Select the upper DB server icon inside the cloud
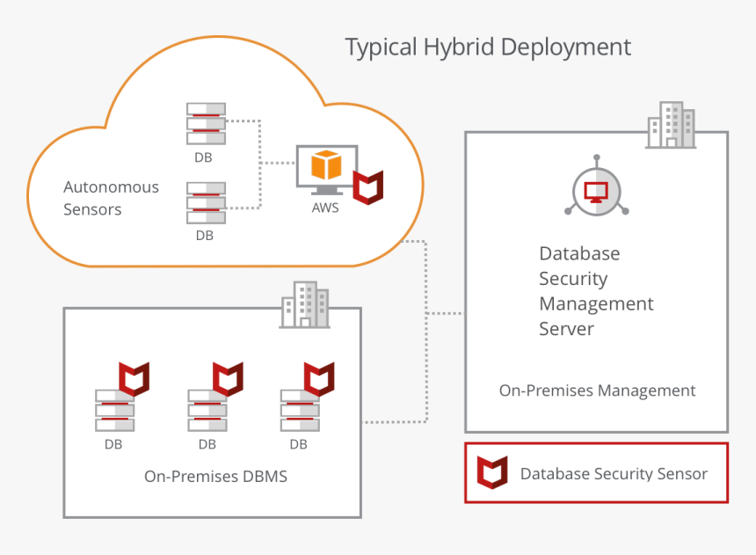Viewport: 756px width, 555px height. tap(205, 124)
